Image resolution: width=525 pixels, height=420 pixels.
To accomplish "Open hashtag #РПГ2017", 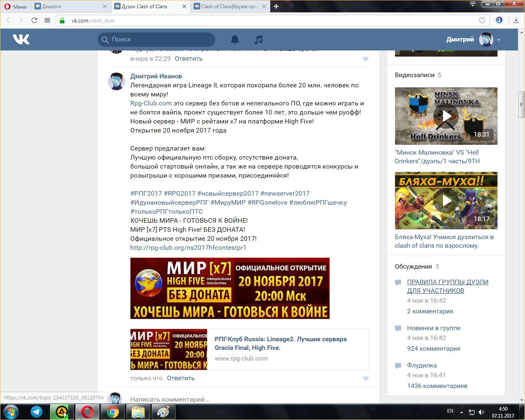I will coord(146,194).
